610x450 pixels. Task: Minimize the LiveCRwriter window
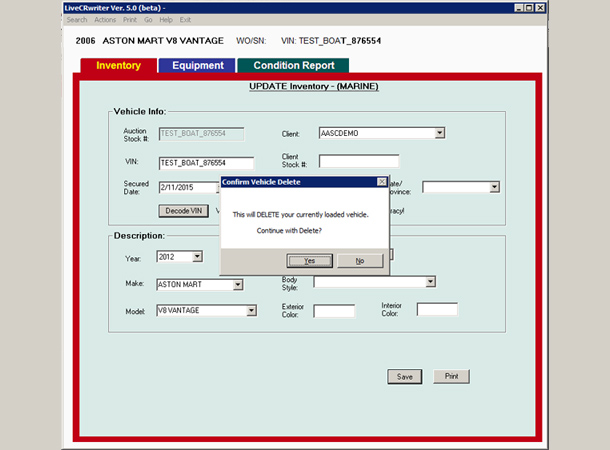pyautogui.click(x=519, y=8)
